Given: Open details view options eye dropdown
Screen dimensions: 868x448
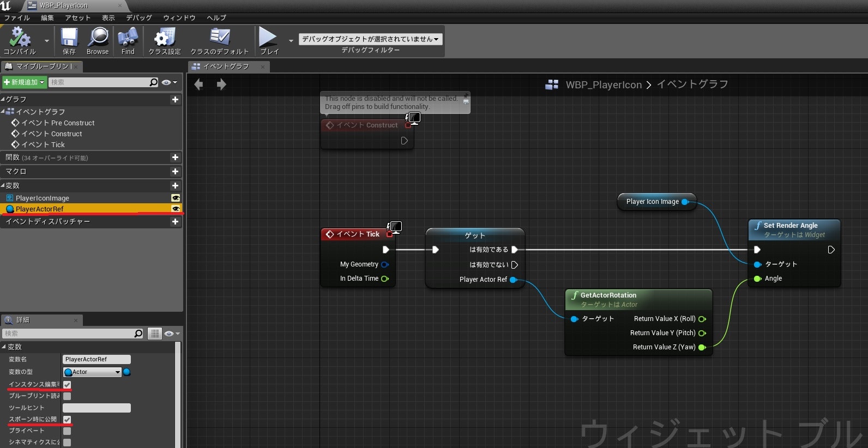Looking at the screenshot, I should click(172, 334).
